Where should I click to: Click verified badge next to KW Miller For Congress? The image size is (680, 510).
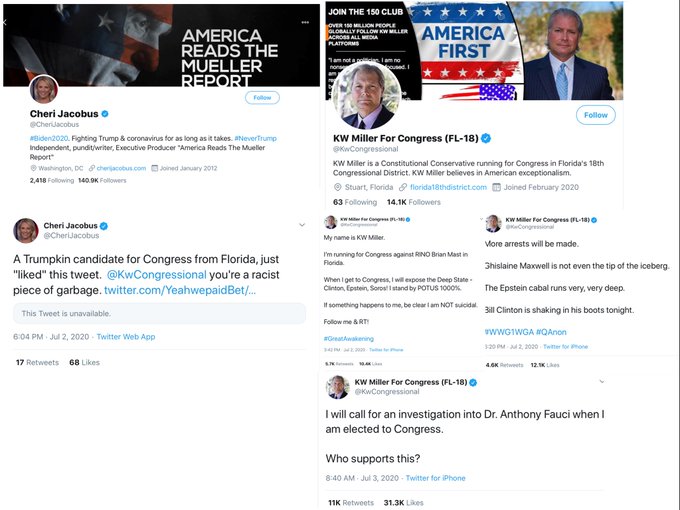click(486, 138)
